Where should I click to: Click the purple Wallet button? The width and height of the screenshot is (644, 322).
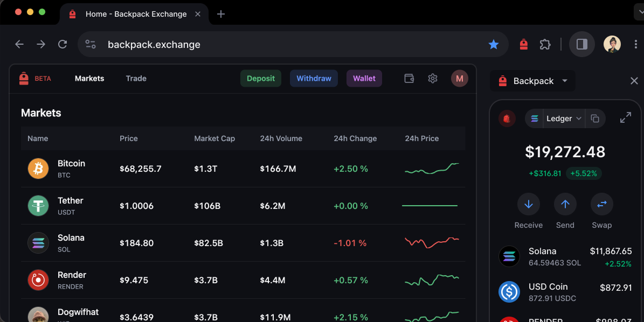point(364,79)
